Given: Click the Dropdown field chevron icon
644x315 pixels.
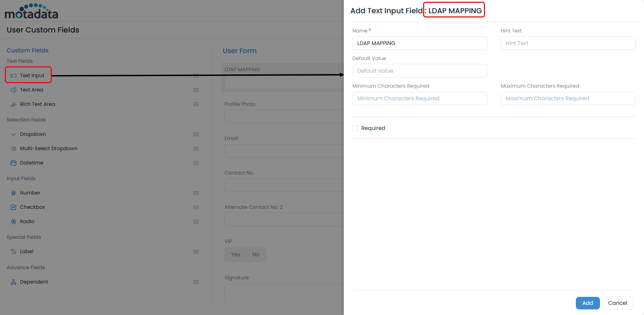Looking at the screenshot, I should pos(14,134).
